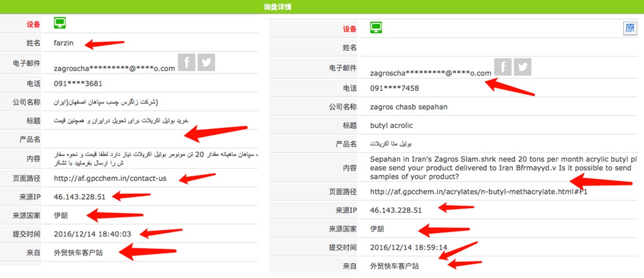
Task: Click the masked email in the right panel
Action: (x=430, y=73)
